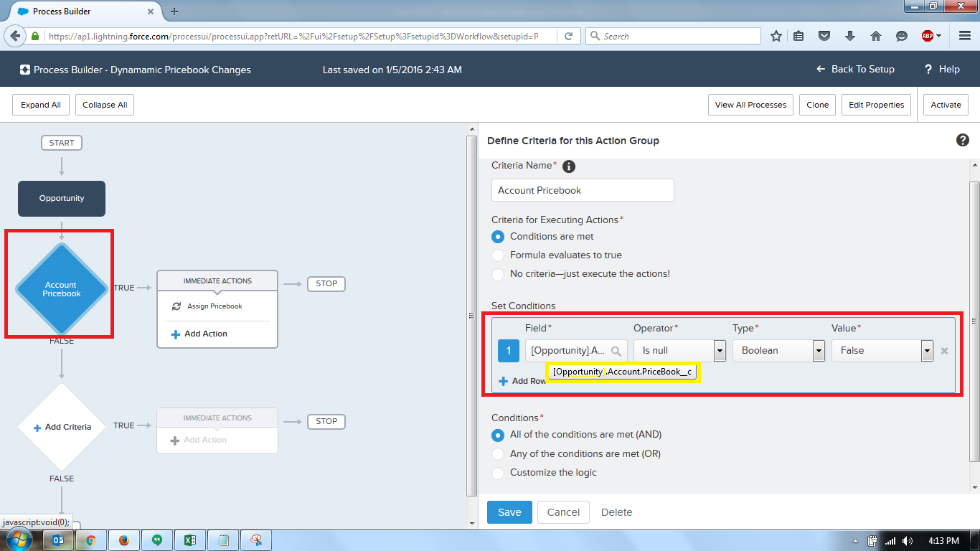
Task: Select the Account Pricebook criteria diamond
Action: tap(61, 289)
